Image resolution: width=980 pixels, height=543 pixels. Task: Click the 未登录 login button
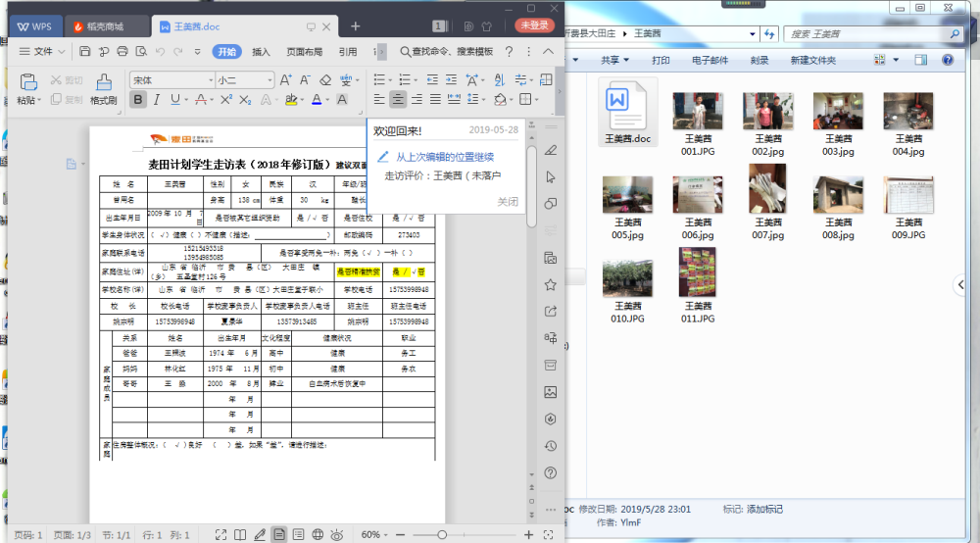pos(534,25)
